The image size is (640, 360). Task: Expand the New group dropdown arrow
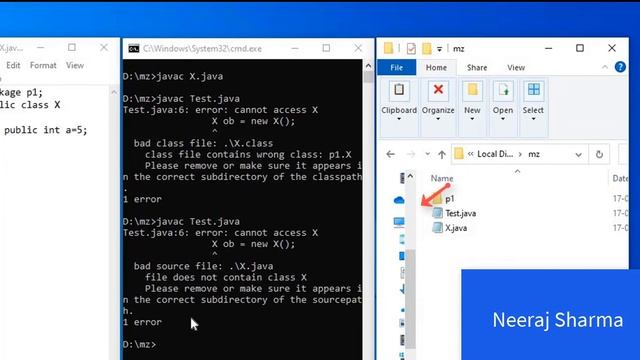tap(472, 119)
